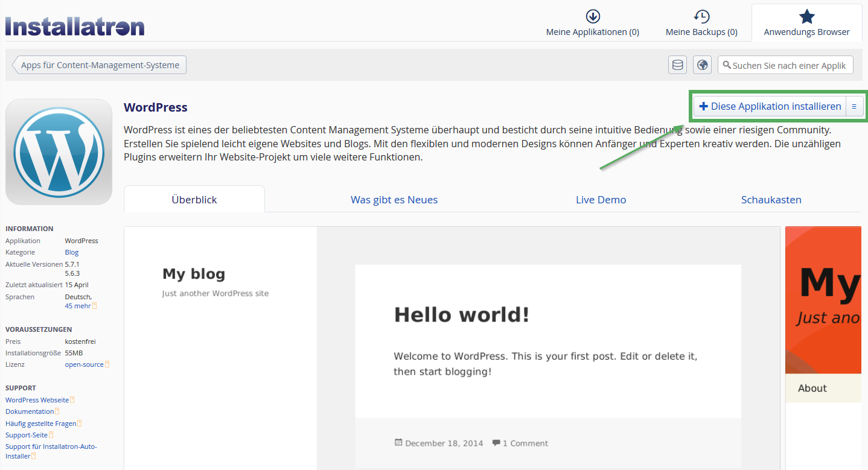The image size is (868, 470).
Task: Click the VORAUSSETZUNGEN section heading
Action: [39, 329]
